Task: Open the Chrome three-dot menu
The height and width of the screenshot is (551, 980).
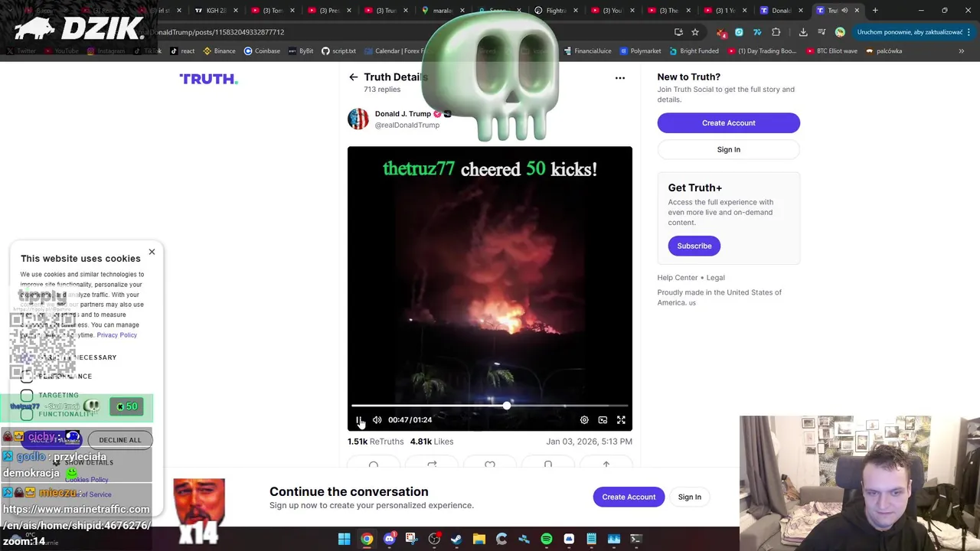Action: pos(969,32)
